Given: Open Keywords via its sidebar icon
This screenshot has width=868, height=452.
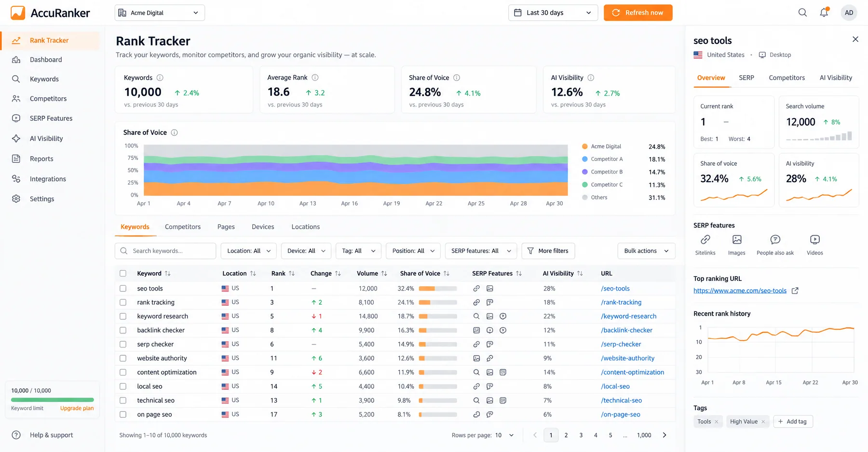Looking at the screenshot, I should (x=16, y=79).
